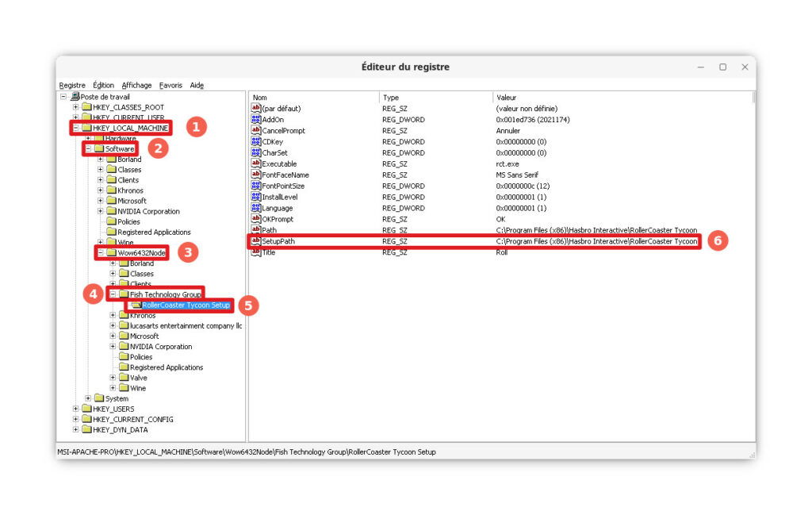Viewport: 812px width, 515px height.
Task: Open the Édition menu
Action: click(103, 85)
